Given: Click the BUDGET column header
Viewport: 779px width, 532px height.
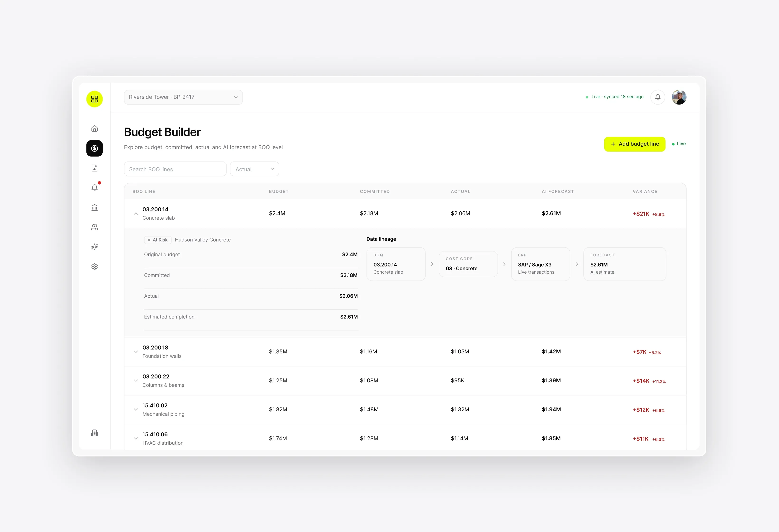Looking at the screenshot, I should (x=279, y=191).
